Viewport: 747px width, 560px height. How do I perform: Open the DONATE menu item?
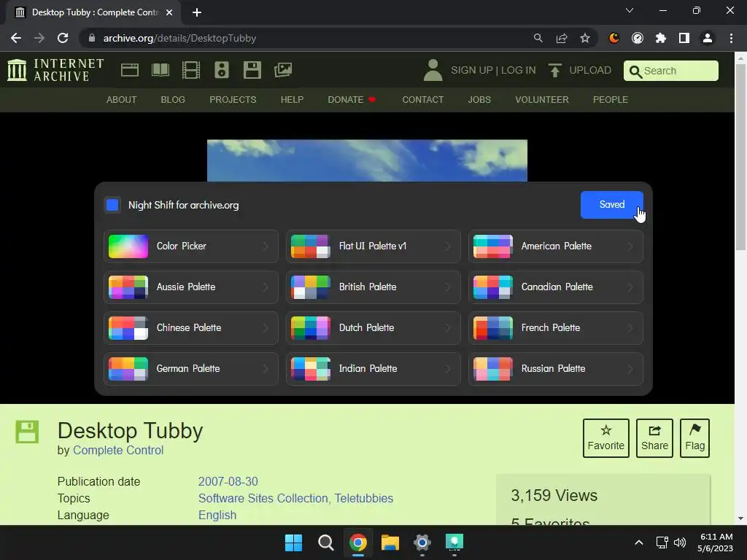tap(352, 99)
